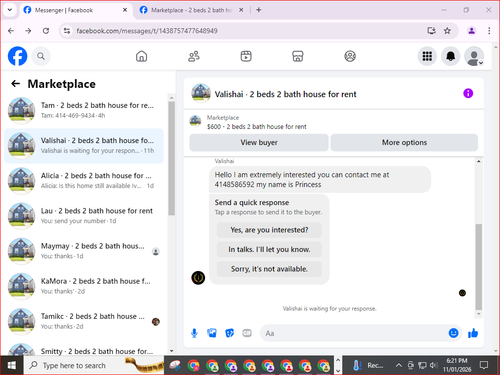The image size is (500, 375).
Task: Open the Tam conversation
Action: [x=84, y=110]
